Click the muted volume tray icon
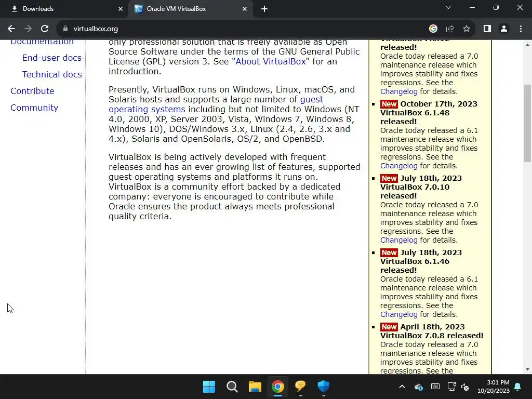This screenshot has height=399, width=532. click(465, 387)
